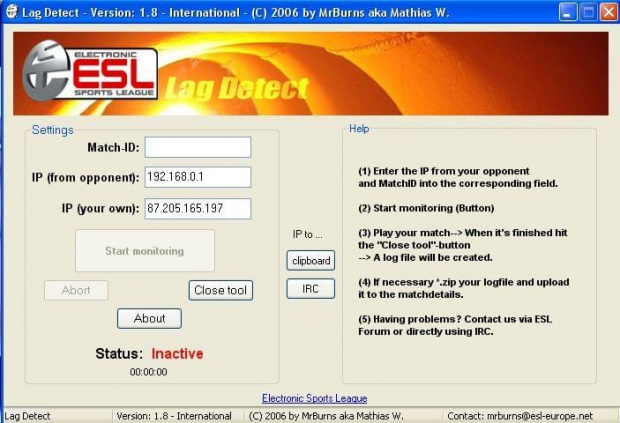Click the Match-ID: label

113,147
